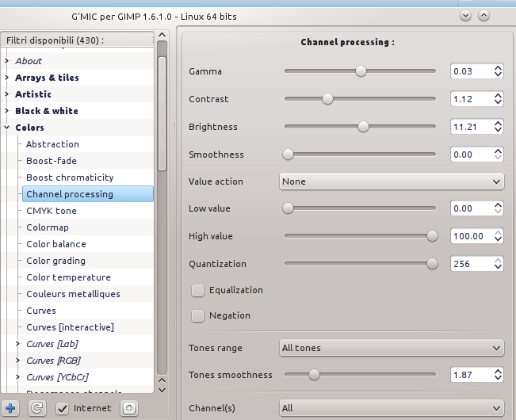Adjust Smoothness using its spinner arrows
The image size is (516, 420).
click(499, 155)
